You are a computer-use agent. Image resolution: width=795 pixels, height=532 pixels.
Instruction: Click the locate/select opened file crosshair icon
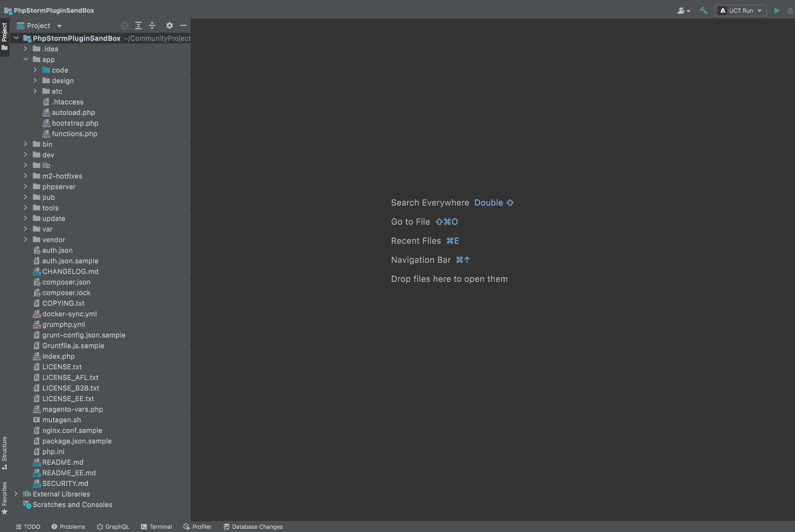tap(125, 25)
